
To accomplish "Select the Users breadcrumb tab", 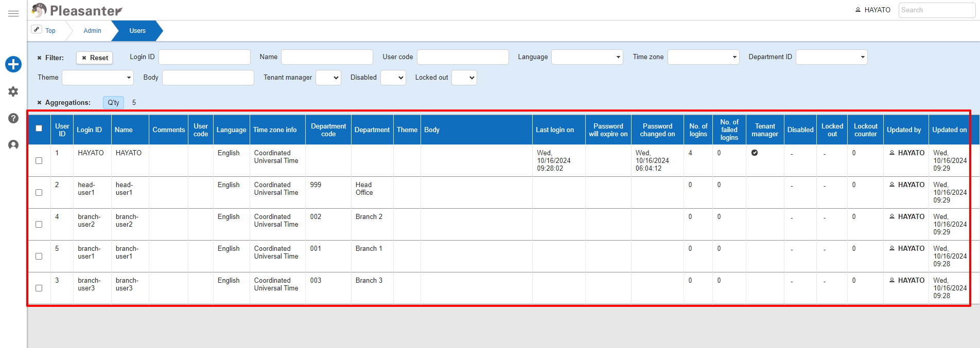I will tap(137, 31).
